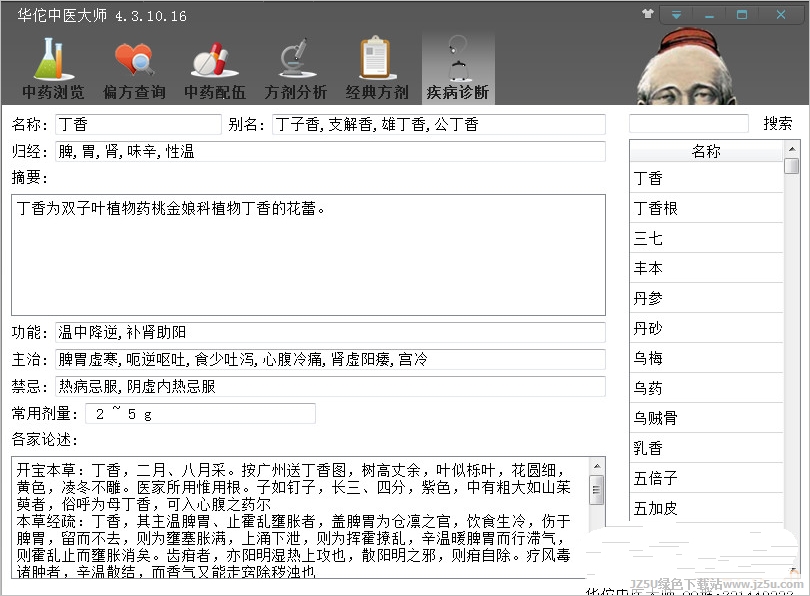Select 乌梅 in the herb list
The image size is (810, 596).
pyautogui.click(x=706, y=358)
